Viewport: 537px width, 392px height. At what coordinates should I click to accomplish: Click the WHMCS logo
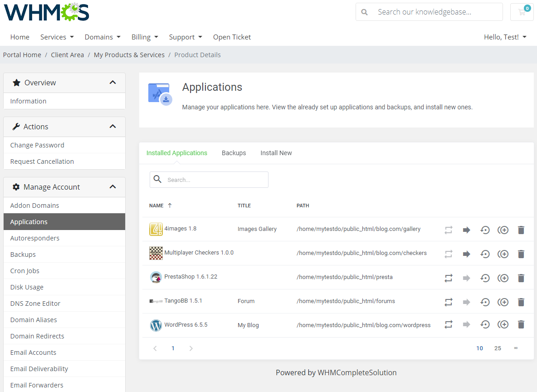(x=46, y=12)
